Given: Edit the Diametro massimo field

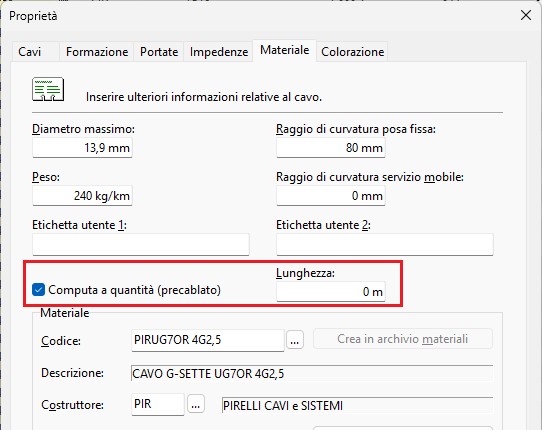Looking at the screenshot, I should click(x=82, y=148).
